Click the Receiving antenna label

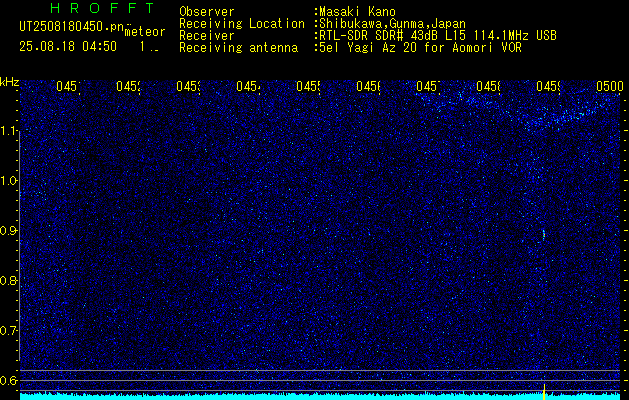pos(238,48)
